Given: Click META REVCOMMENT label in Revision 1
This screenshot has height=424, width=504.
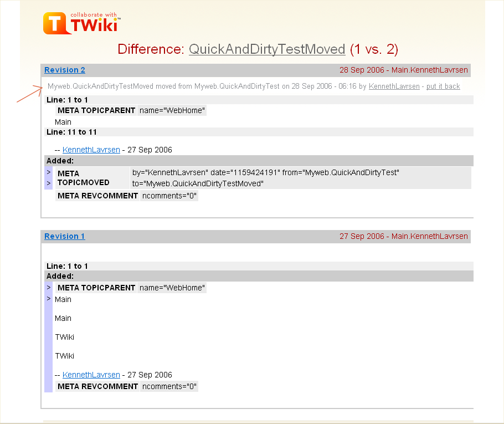Looking at the screenshot, I should pyautogui.click(x=97, y=386).
